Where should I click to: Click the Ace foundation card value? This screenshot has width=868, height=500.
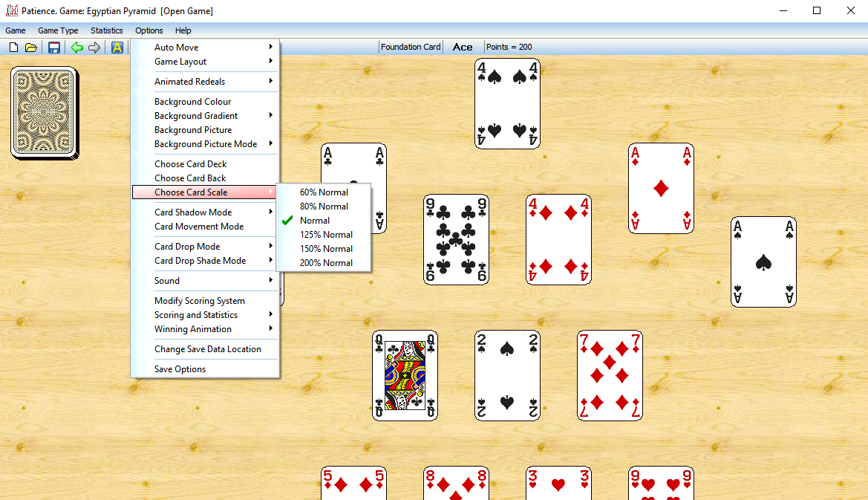(x=463, y=47)
